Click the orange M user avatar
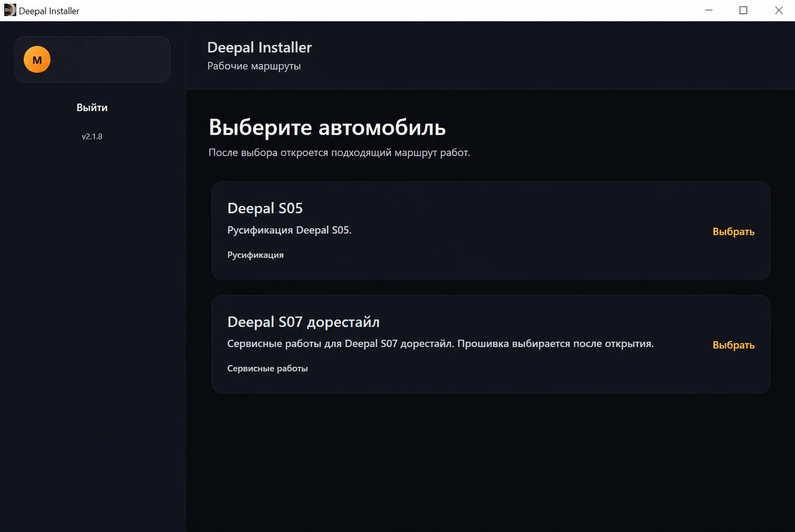Image resolution: width=795 pixels, height=532 pixels. [x=37, y=59]
